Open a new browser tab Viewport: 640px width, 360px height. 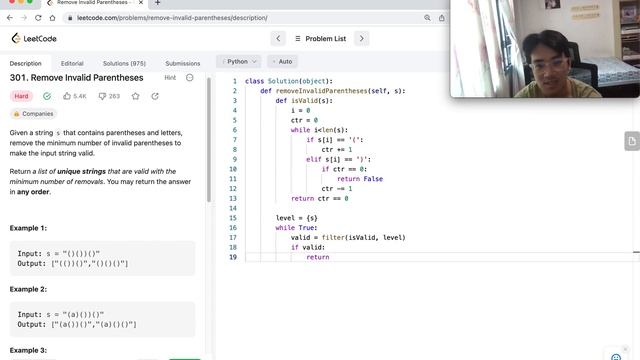[x=158, y=3]
